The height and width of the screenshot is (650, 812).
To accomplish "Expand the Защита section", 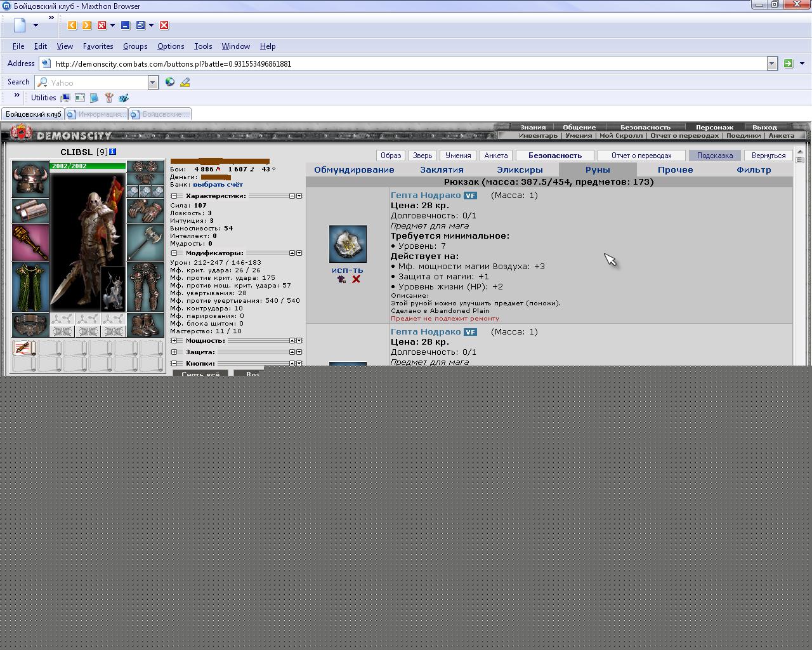I will click(x=174, y=352).
